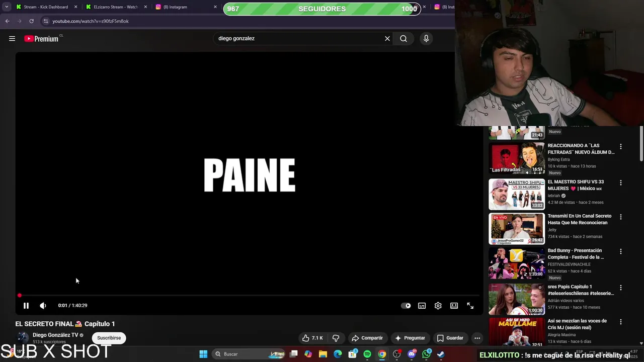Open YouTube hamburger guide menu
The image size is (644, 362).
[x=12, y=38]
